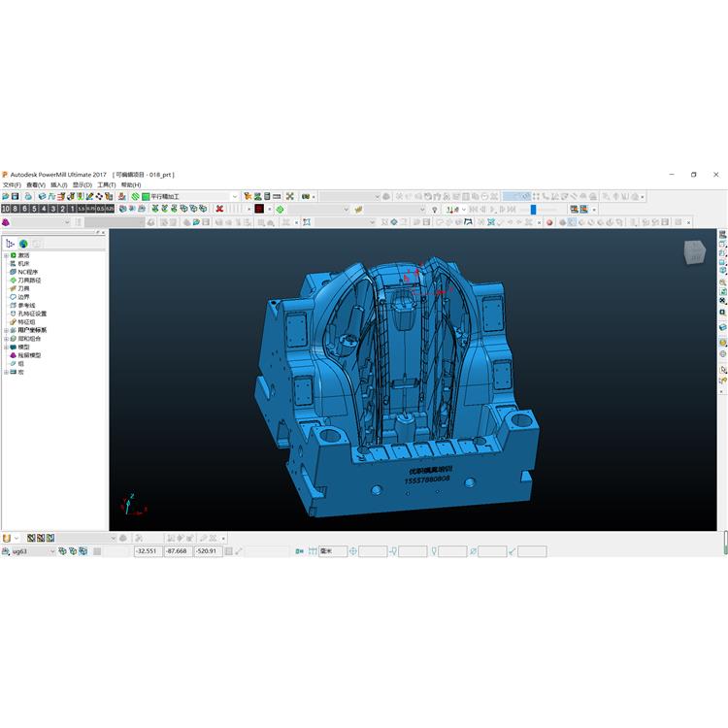The width and height of the screenshot is (728, 728).
Task: Click the measure ruler icon
Action: pyautogui.click(x=278, y=196)
